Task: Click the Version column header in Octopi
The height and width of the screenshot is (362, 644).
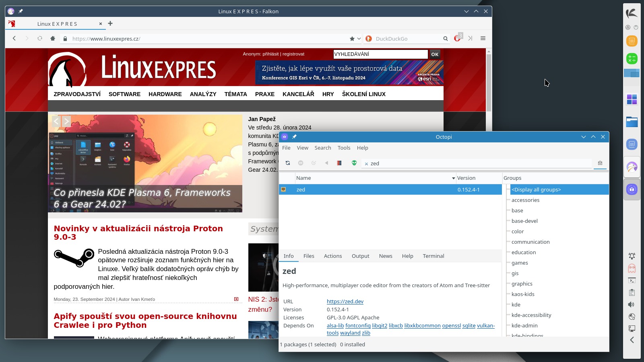Action: coord(479,178)
